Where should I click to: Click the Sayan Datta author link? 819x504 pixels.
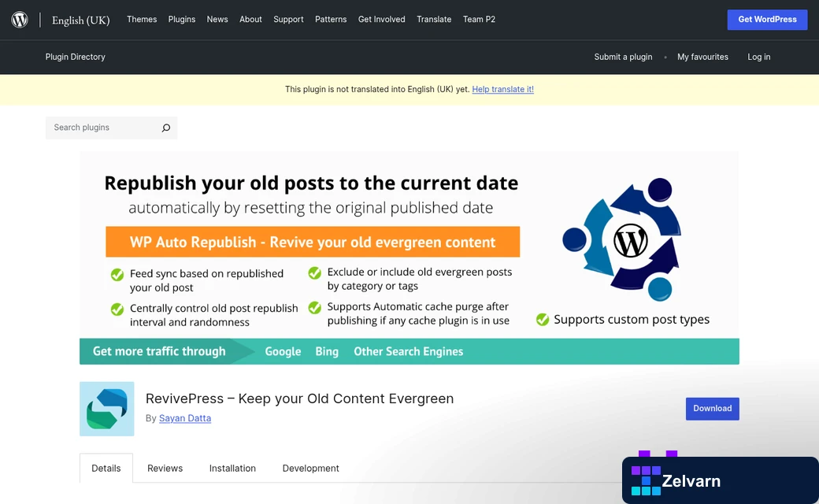point(185,418)
